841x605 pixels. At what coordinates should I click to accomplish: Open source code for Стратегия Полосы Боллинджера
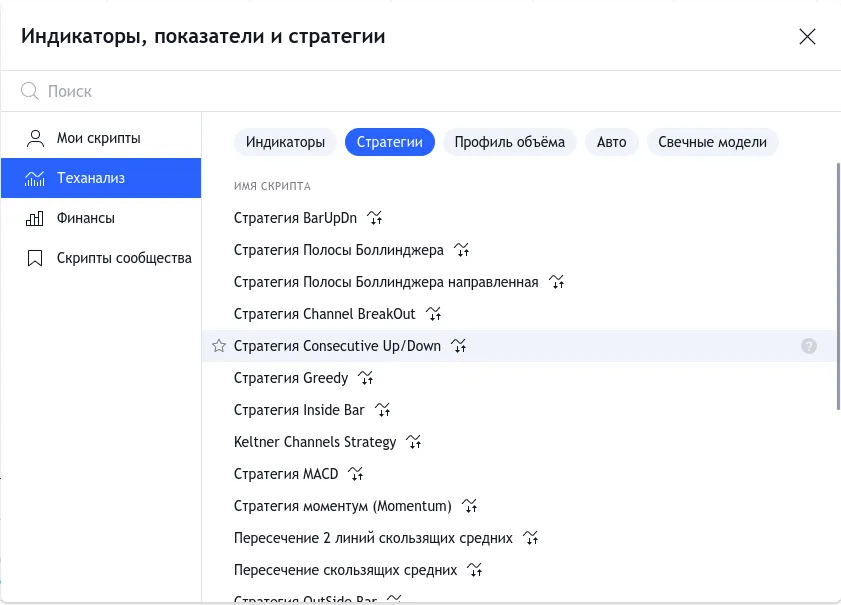[x=461, y=250]
